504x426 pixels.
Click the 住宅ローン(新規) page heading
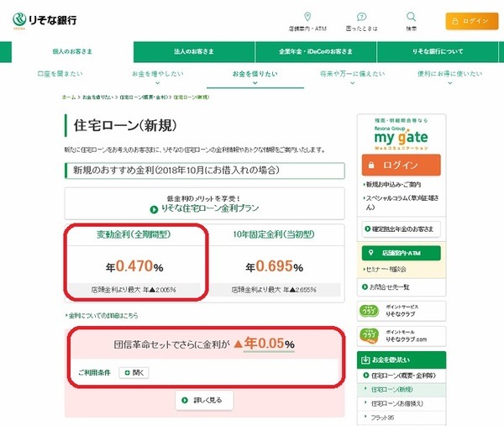125,126
